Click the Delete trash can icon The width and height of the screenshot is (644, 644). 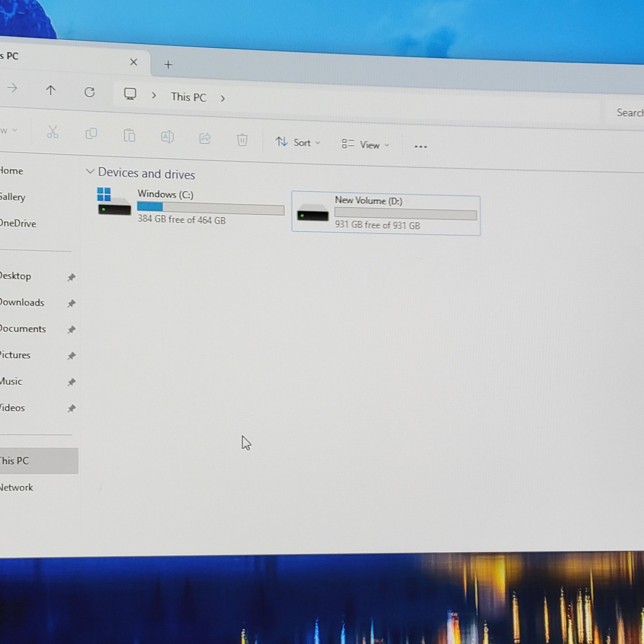(242, 140)
